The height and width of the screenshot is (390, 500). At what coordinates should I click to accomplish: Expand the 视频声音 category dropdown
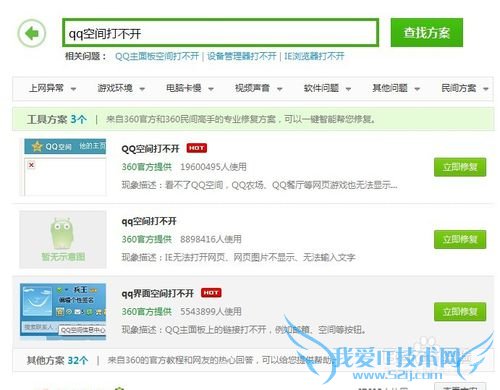tap(258, 88)
